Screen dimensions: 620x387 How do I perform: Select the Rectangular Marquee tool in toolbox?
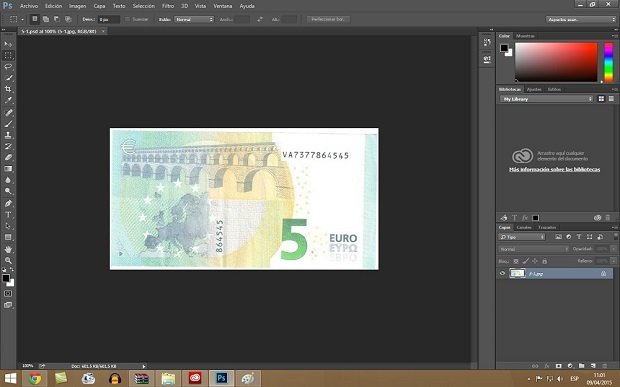[8, 55]
